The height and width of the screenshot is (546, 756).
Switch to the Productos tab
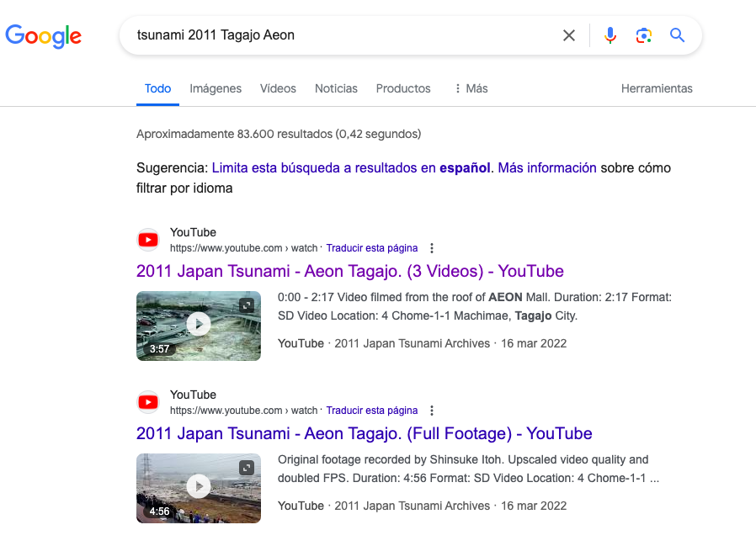click(403, 88)
